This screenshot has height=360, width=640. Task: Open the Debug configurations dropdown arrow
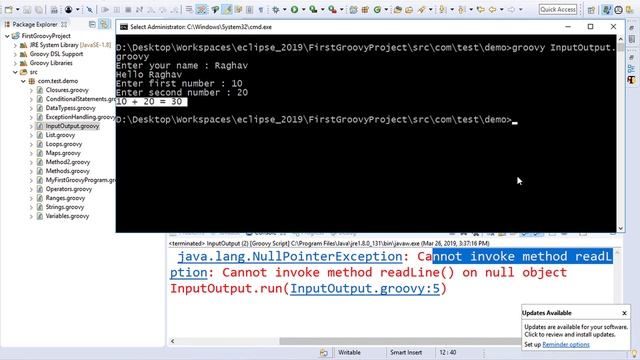tap(284, 9)
